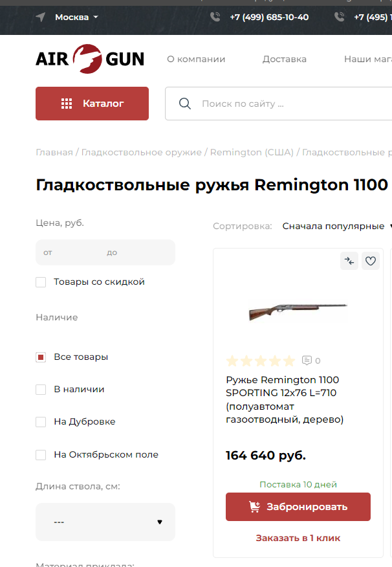Image resolution: width=392 pixels, height=567 pixels.
Task: Open the Длина ствола barrel length dropdown
Action: click(105, 522)
